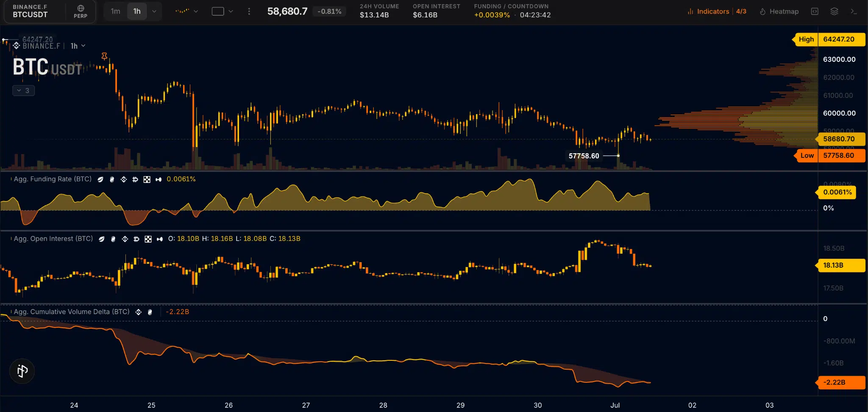Open the layers stack icon

[x=834, y=11]
